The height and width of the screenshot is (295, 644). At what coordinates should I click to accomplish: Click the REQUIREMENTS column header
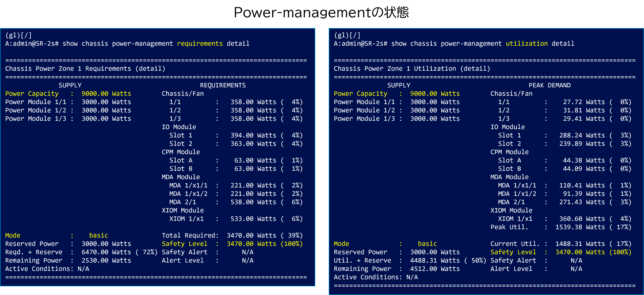click(x=223, y=85)
